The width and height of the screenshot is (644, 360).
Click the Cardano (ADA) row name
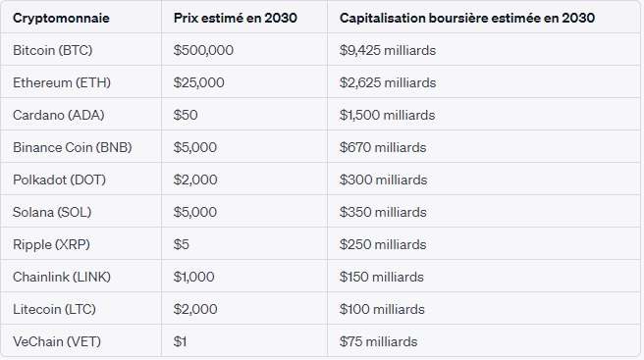click(x=58, y=115)
